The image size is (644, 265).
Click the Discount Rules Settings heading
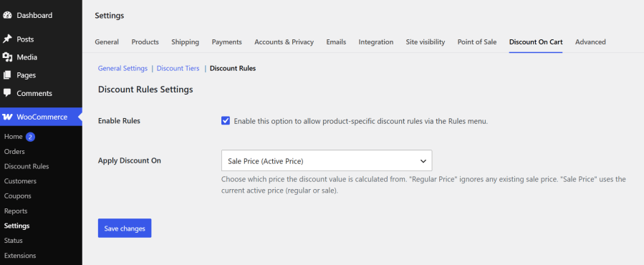point(145,89)
